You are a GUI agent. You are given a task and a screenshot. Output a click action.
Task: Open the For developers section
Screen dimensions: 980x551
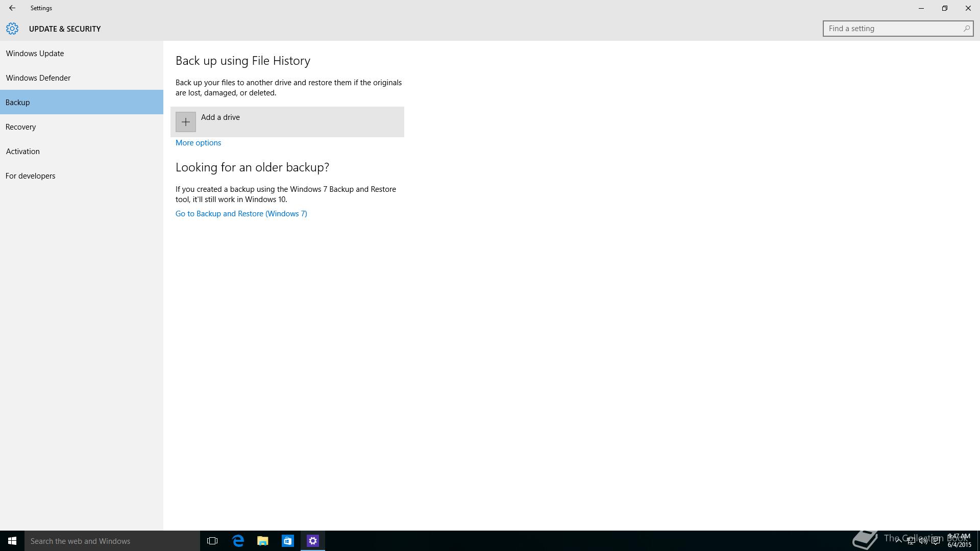(x=82, y=176)
